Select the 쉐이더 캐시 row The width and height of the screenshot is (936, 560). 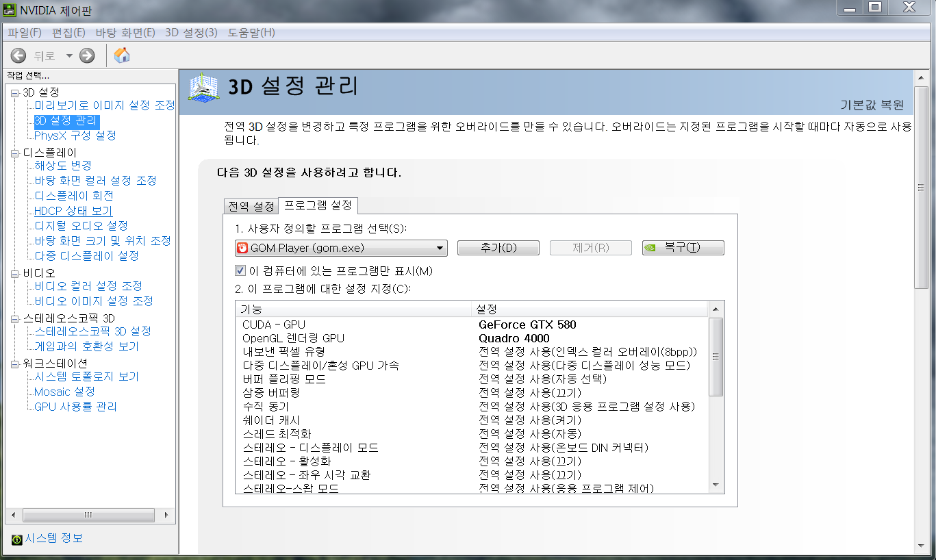471,420
